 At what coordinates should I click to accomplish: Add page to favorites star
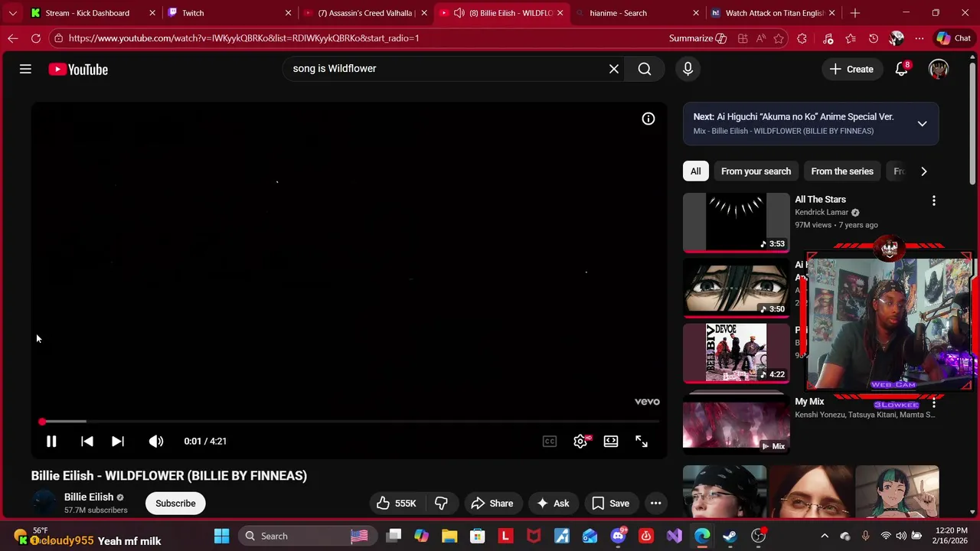779,38
